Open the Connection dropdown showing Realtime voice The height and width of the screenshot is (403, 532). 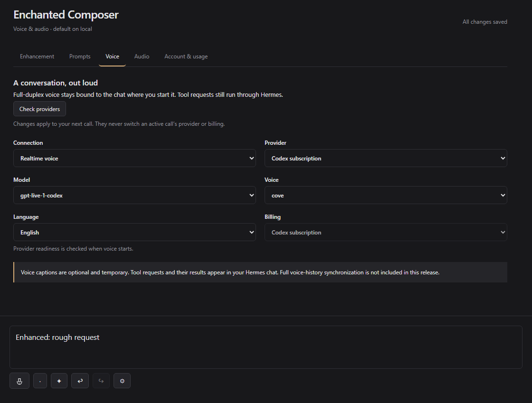(134, 158)
